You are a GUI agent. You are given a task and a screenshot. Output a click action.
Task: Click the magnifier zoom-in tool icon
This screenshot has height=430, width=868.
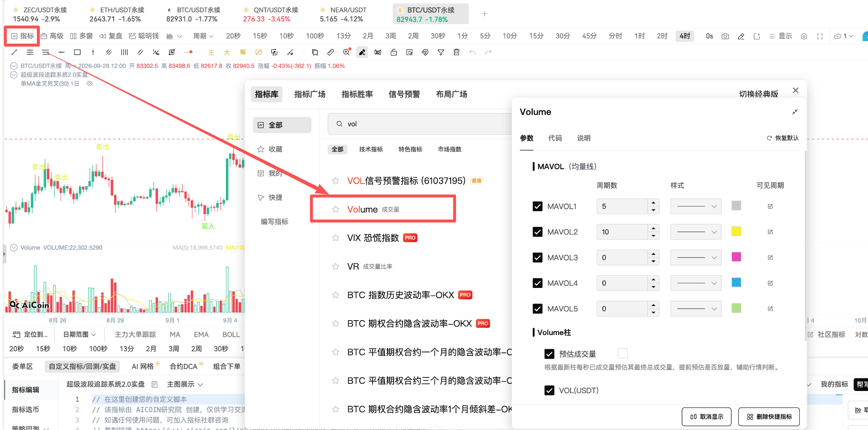347,52
